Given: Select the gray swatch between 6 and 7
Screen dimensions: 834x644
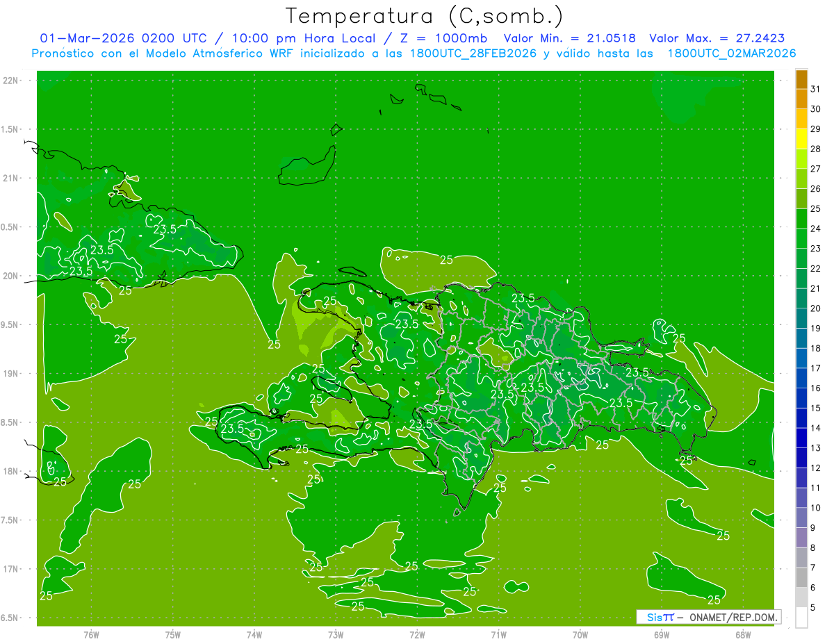Looking at the screenshot, I should click(x=801, y=577).
